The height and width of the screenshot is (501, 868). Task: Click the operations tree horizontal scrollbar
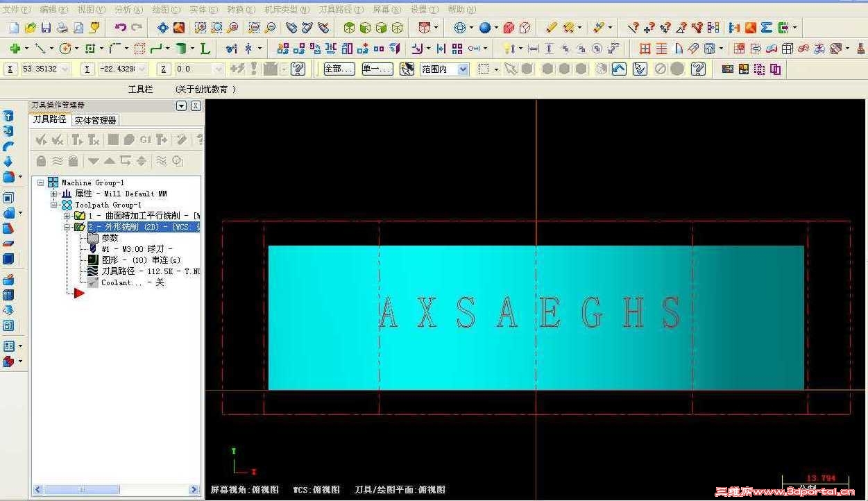pos(117,490)
